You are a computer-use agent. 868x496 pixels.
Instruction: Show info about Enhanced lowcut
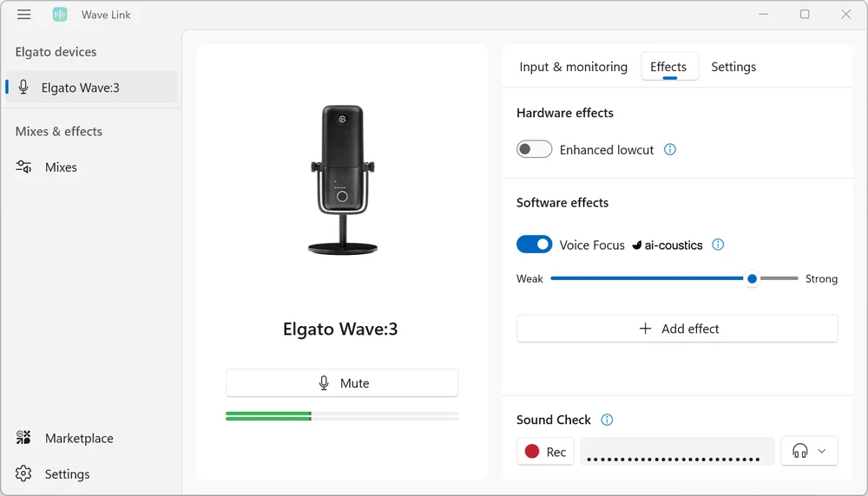(670, 149)
